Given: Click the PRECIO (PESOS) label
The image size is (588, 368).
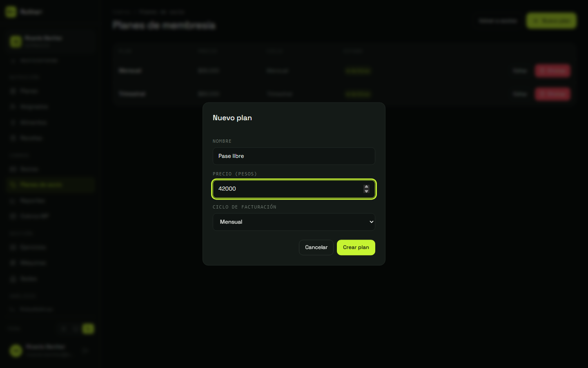Looking at the screenshot, I should 235,174.
